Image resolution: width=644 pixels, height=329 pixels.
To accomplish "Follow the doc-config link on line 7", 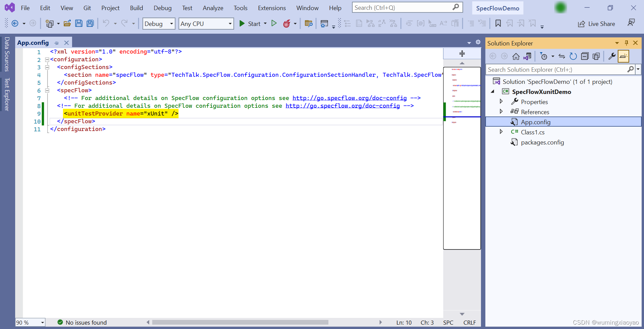I will 350,98.
